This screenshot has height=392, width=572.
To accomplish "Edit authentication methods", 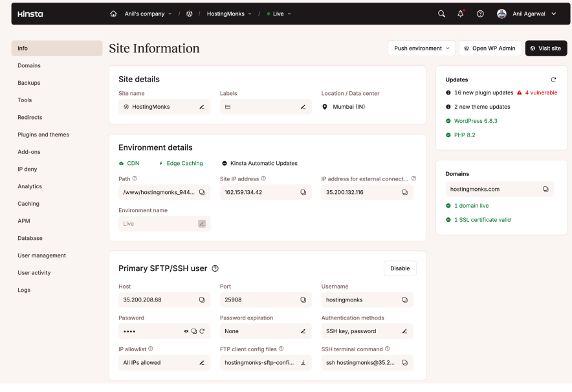I will (x=404, y=331).
